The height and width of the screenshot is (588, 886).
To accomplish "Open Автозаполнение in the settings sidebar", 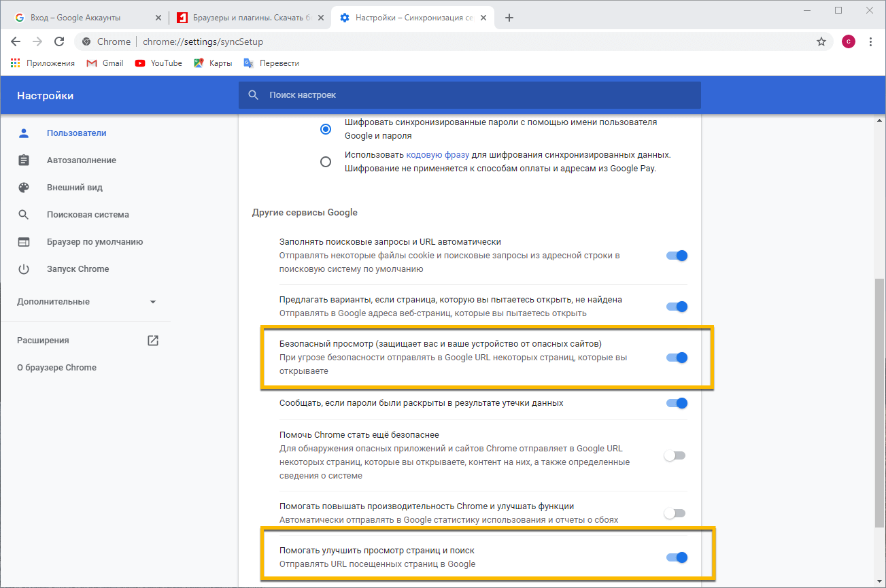I will (x=82, y=160).
